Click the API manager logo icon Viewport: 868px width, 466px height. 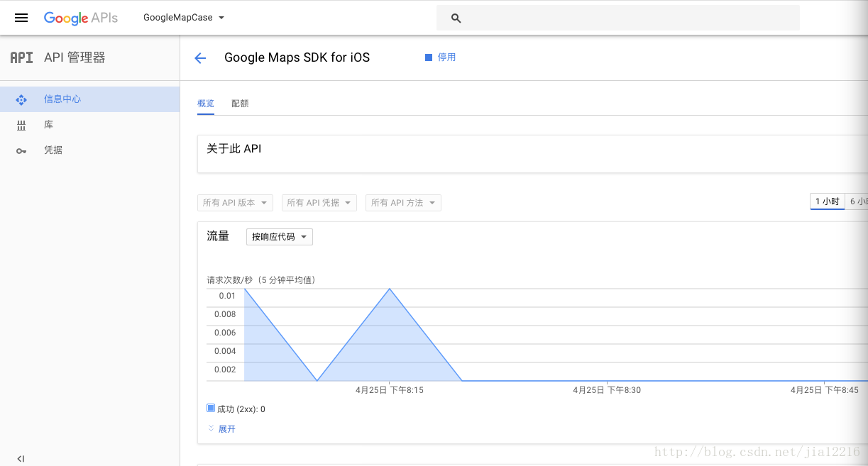click(x=21, y=57)
